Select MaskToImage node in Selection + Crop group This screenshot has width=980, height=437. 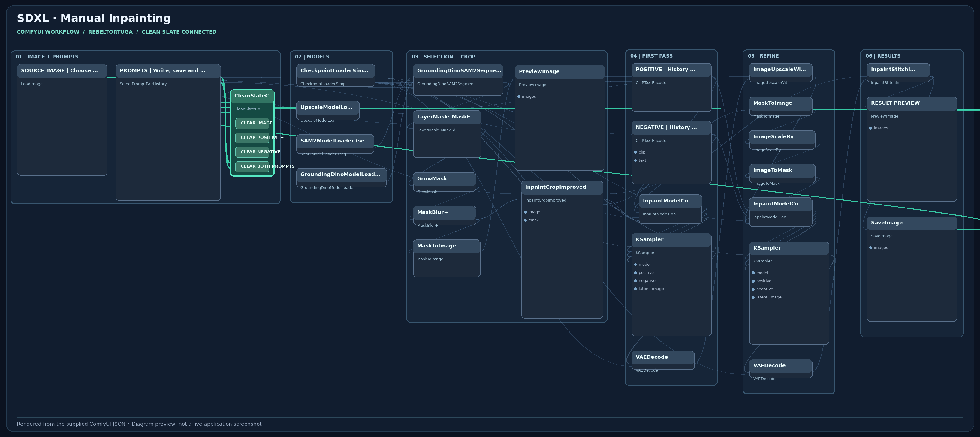tap(447, 259)
